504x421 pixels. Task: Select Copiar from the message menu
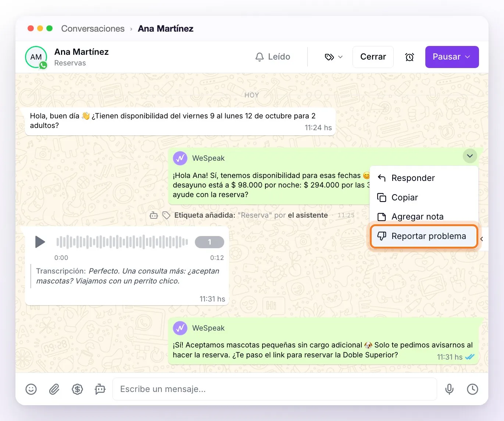tap(423, 197)
